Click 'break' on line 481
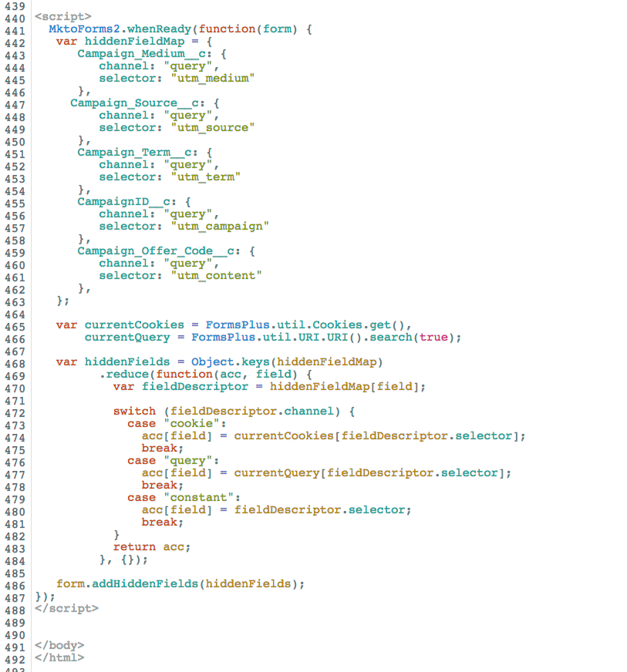 (159, 522)
